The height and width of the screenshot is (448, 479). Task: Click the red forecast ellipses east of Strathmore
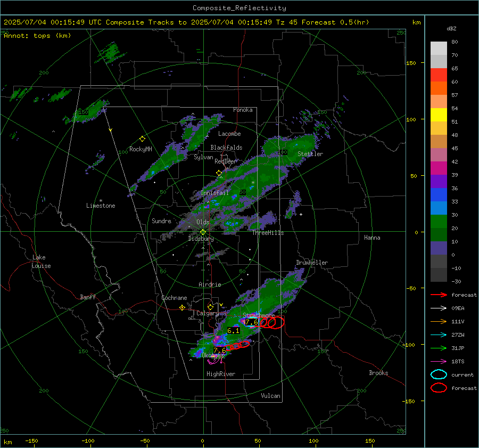pos(272,322)
